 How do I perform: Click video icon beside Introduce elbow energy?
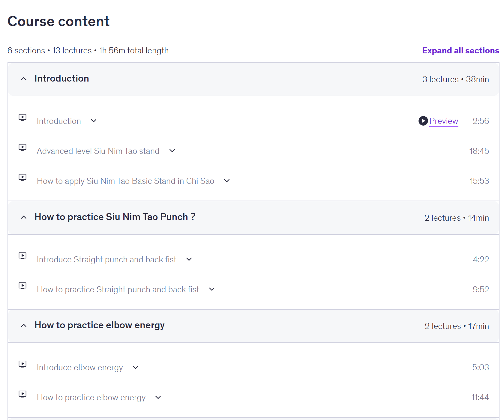tap(22, 364)
